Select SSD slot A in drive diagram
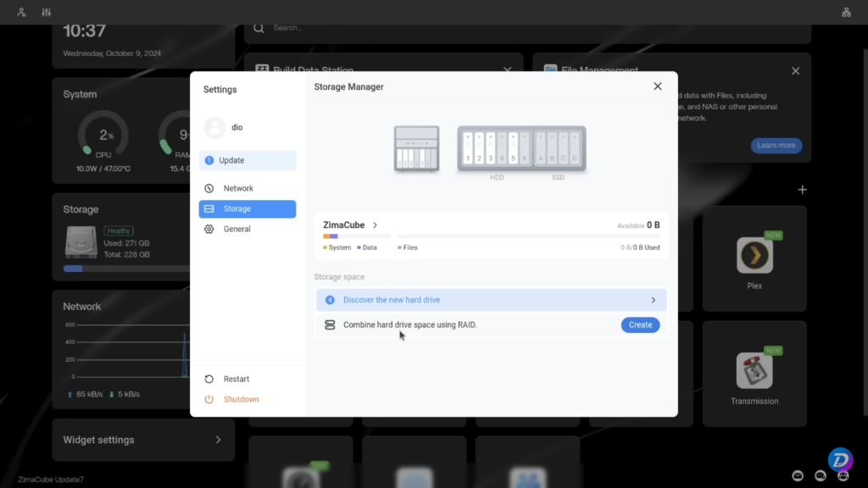The image size is (868, 488). 541,149
